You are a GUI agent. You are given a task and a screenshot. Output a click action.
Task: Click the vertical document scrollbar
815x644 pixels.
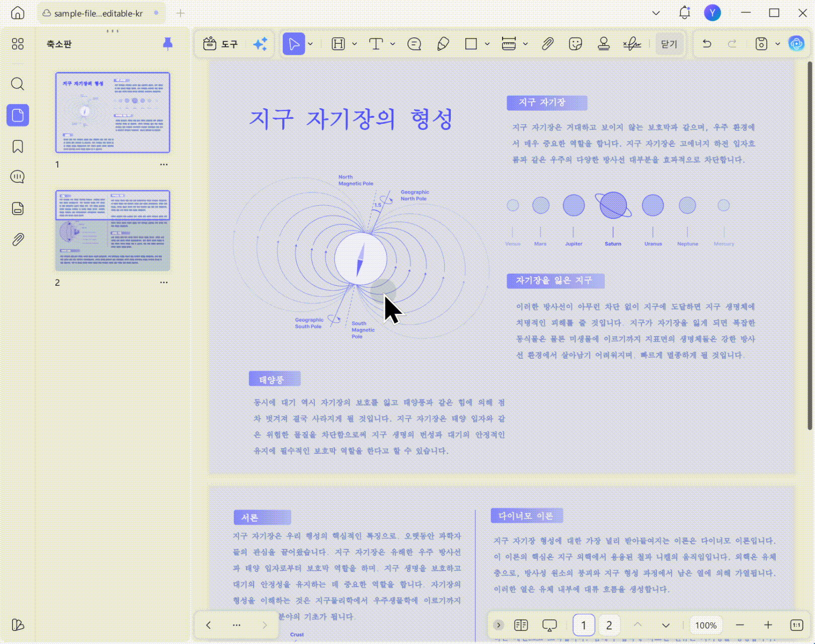click(809, 246)
